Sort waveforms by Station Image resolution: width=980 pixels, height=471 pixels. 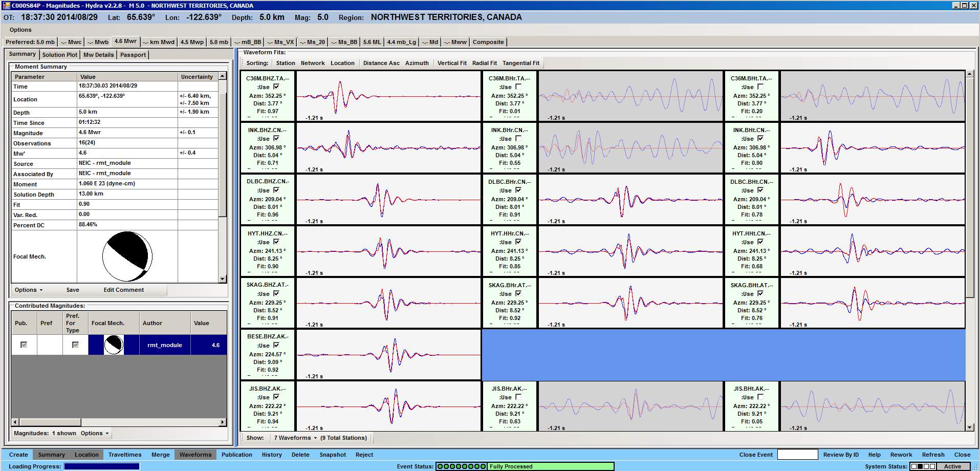point(286,63)
